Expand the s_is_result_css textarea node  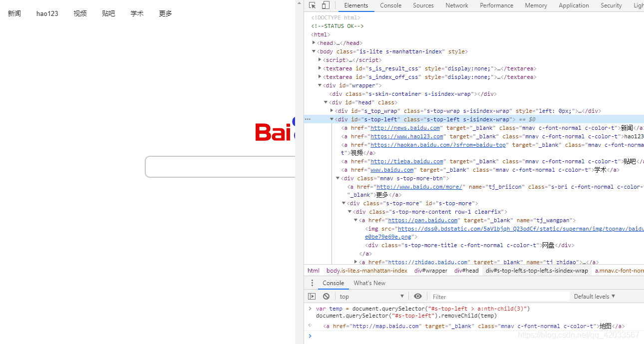coord(320,68)
